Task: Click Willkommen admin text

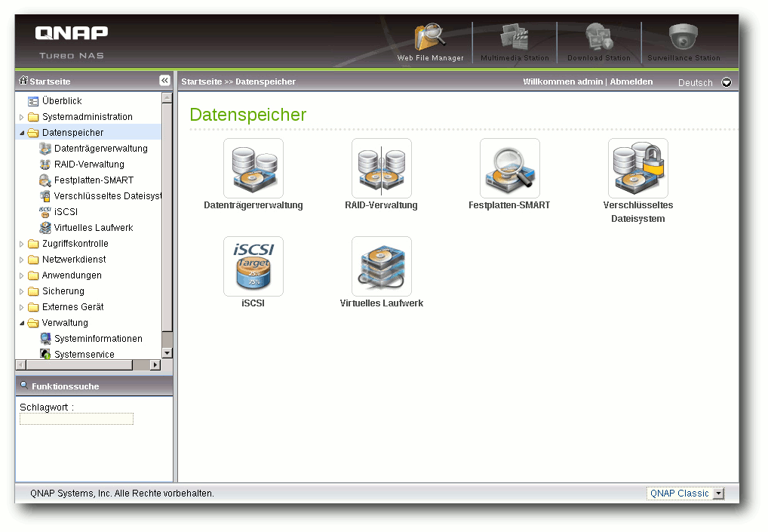Action: [563, 81]
